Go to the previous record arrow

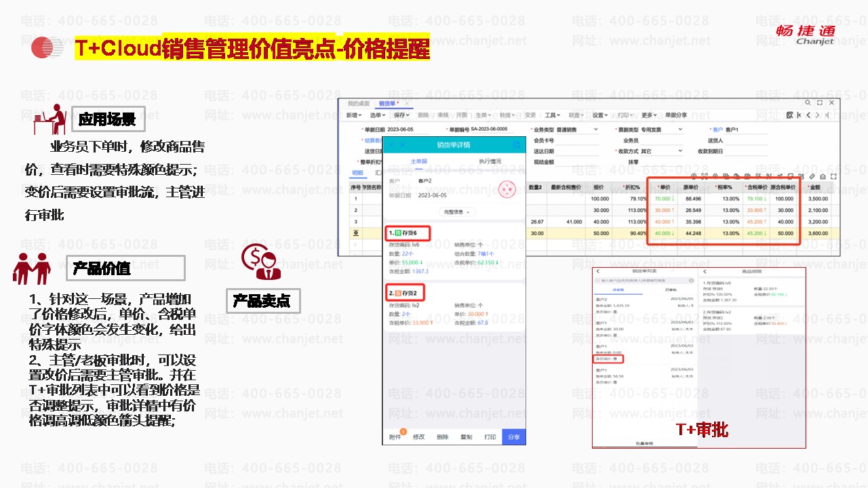808,115
